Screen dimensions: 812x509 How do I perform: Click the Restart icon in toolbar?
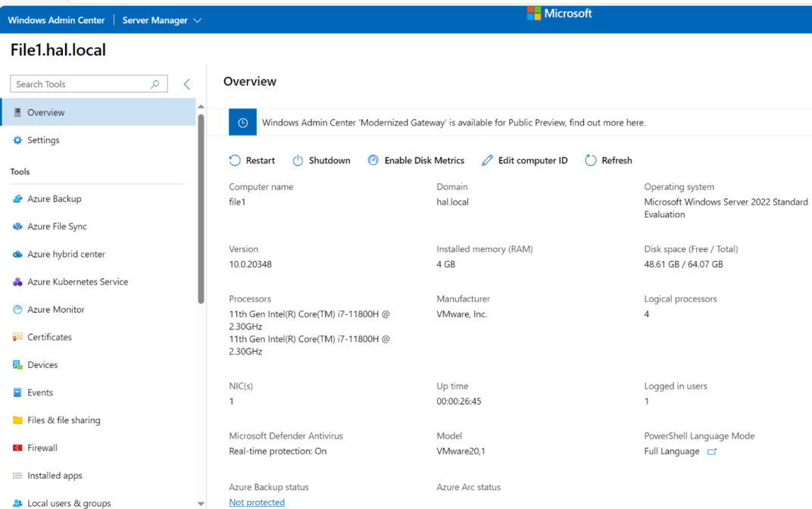[235, 161]
